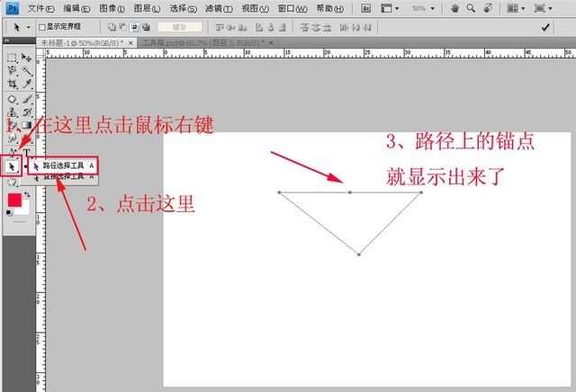
Task: Open the 选择(S) menu
Action: (183, 8)
